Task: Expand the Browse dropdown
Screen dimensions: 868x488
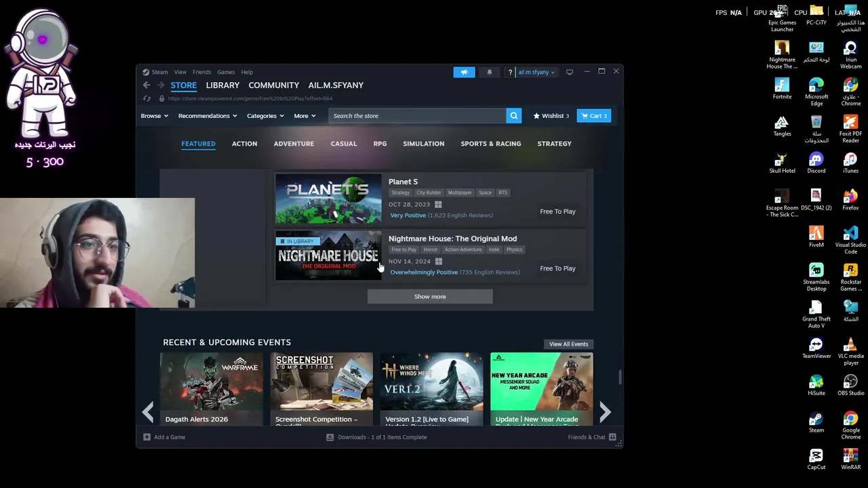Action: (x=154, y=116)
